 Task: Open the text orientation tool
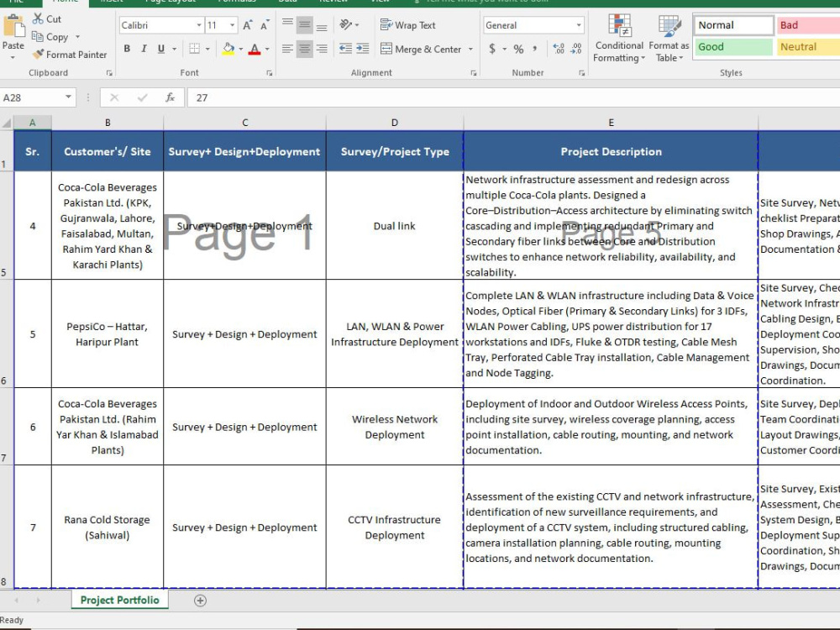346,24
